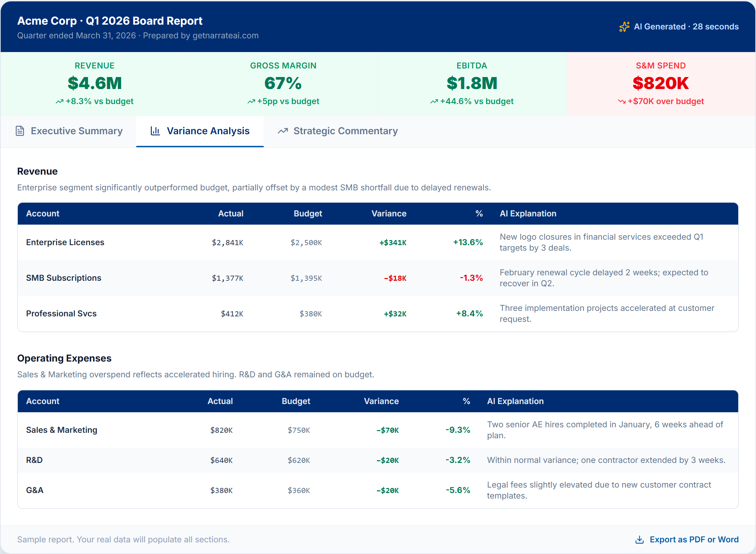Click the -1.3% percentage cell

pos(471,278)
